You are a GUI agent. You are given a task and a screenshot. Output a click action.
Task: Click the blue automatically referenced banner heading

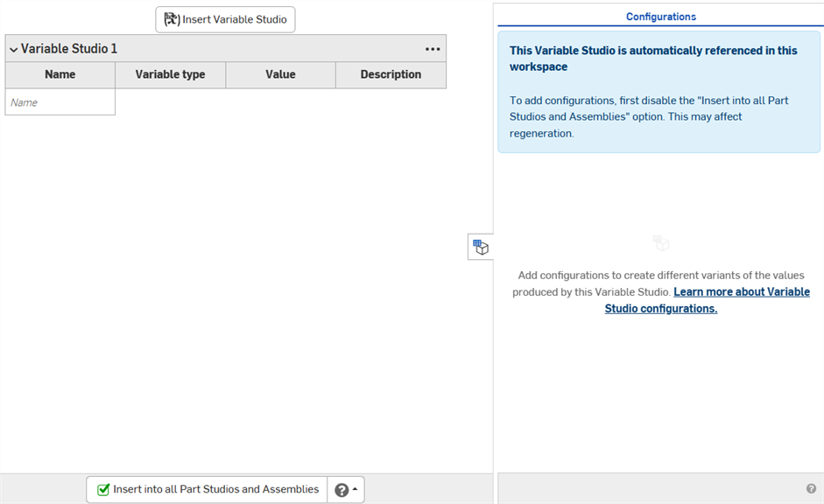(x=653, y=59)
